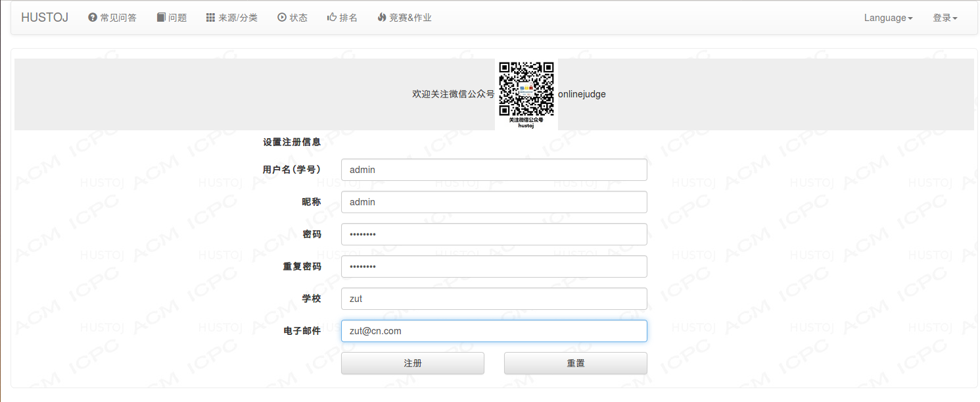Click the onlinejudge text beside QR code

point(582,94)
